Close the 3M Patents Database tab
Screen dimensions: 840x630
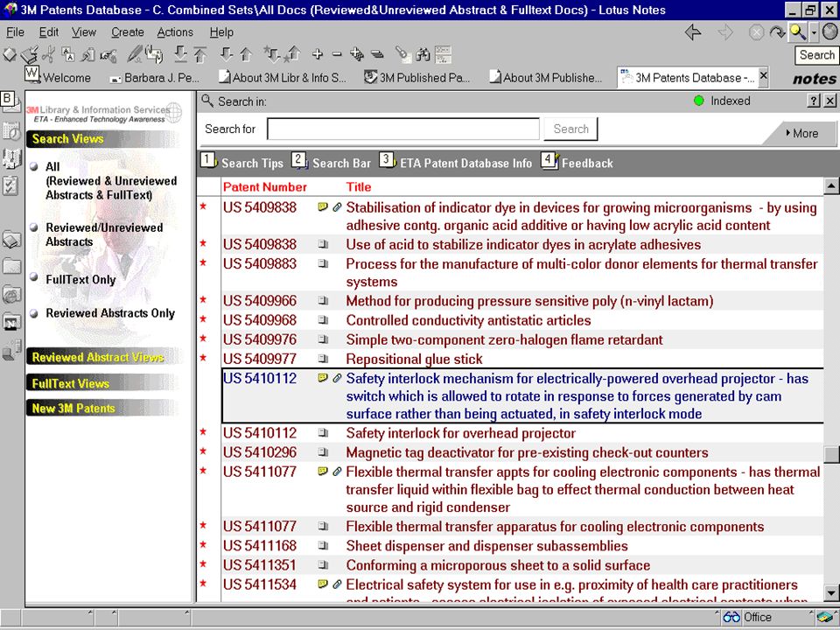(x=764, y=75)
